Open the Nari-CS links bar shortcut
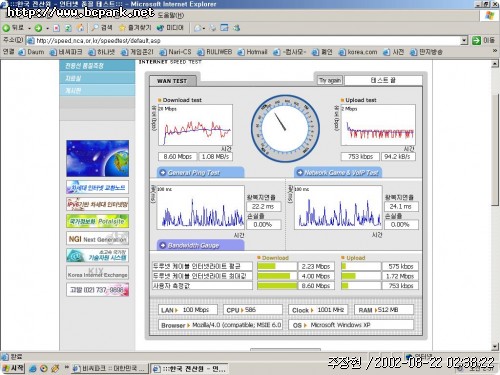The height and width of the screenshot is (375, 500). pos(176,52)
